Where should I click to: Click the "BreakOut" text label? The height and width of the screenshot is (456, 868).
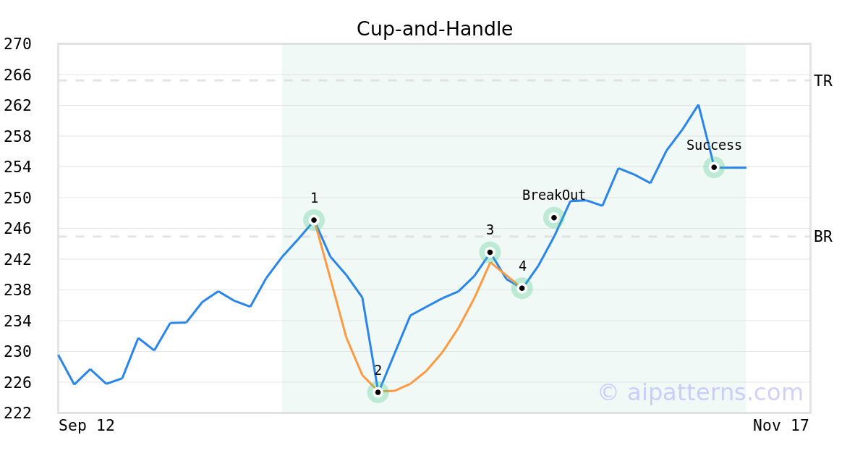pyautogui.click(x=554, y=195)
